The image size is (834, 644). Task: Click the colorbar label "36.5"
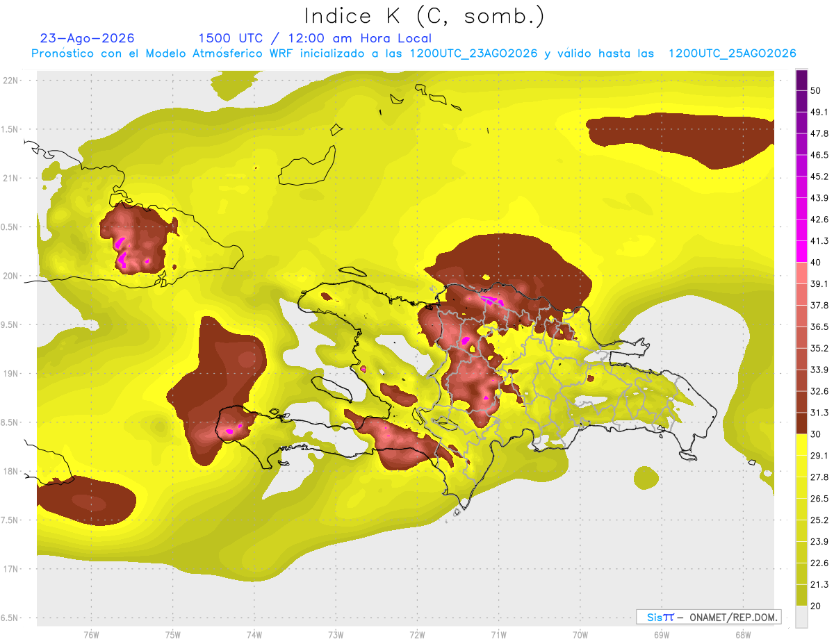click(x=820, y=327)
